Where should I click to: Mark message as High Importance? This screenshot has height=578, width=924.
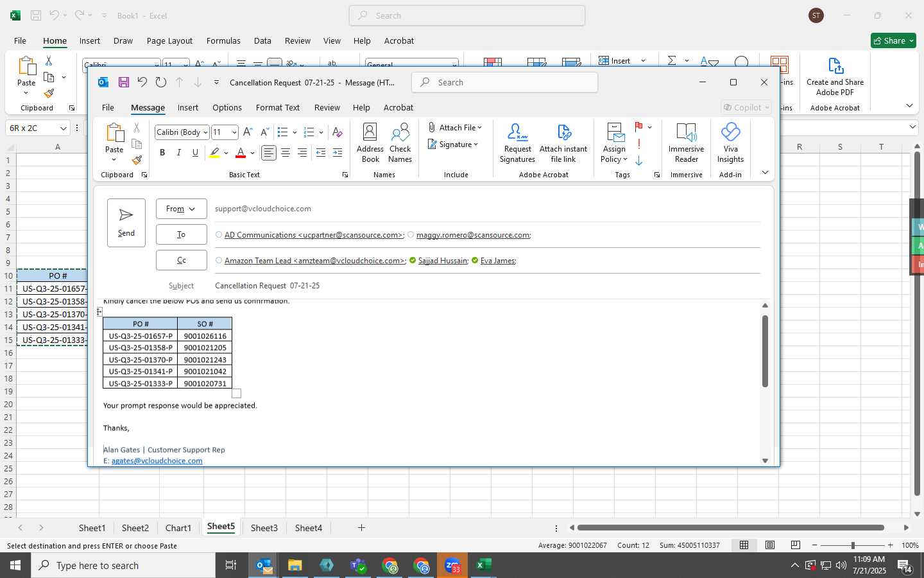pyautogui.click(x=639, y=144)
